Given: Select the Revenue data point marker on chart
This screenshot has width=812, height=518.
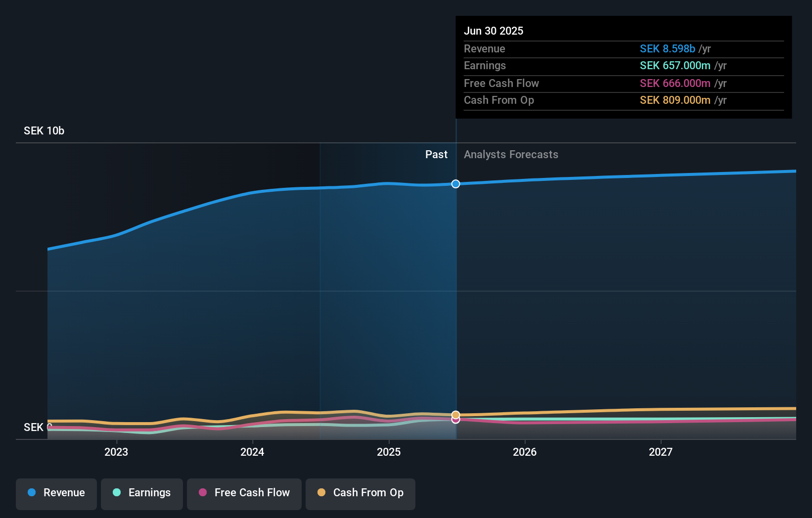Looking at the screenshot, I should click(456, 184).
